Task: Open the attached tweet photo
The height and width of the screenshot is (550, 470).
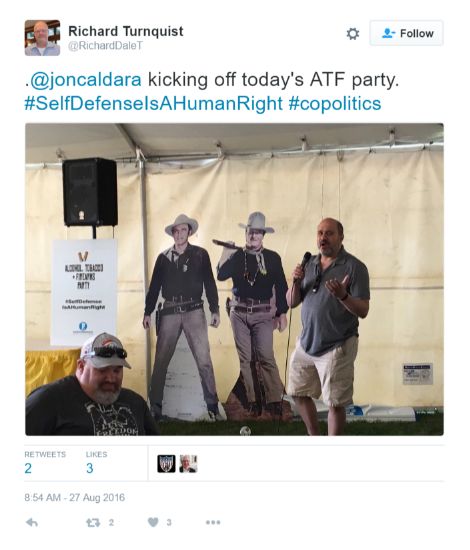Action: pyautogui.click(x=234, y=279)
